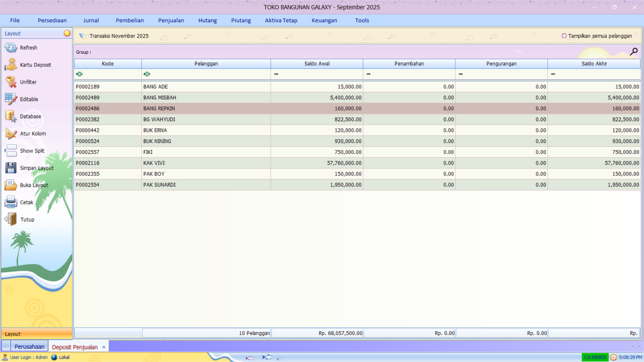This screenshot has width=644, height=362.
Task: Click the Simpan Layout button
Action: tap(10, 168)
